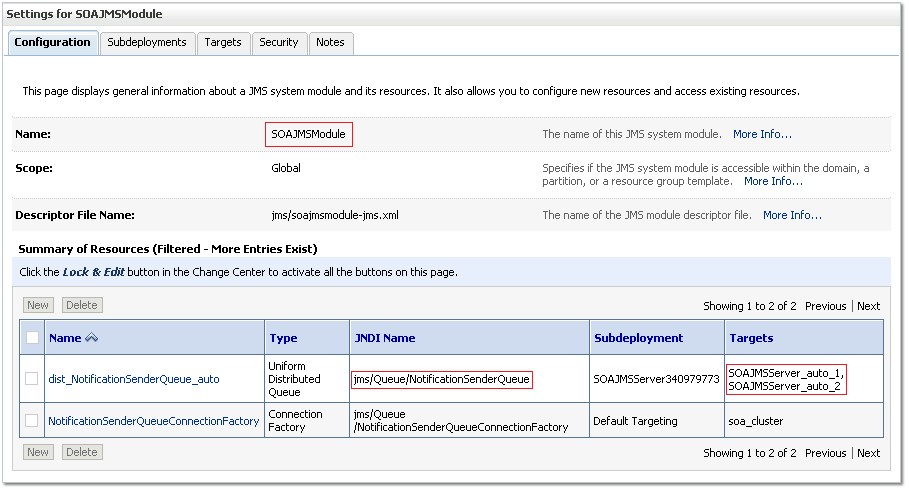Open More Info link for module Name
Image resolution: width=909 pixels, height=490 pixels.
(762, 134)
